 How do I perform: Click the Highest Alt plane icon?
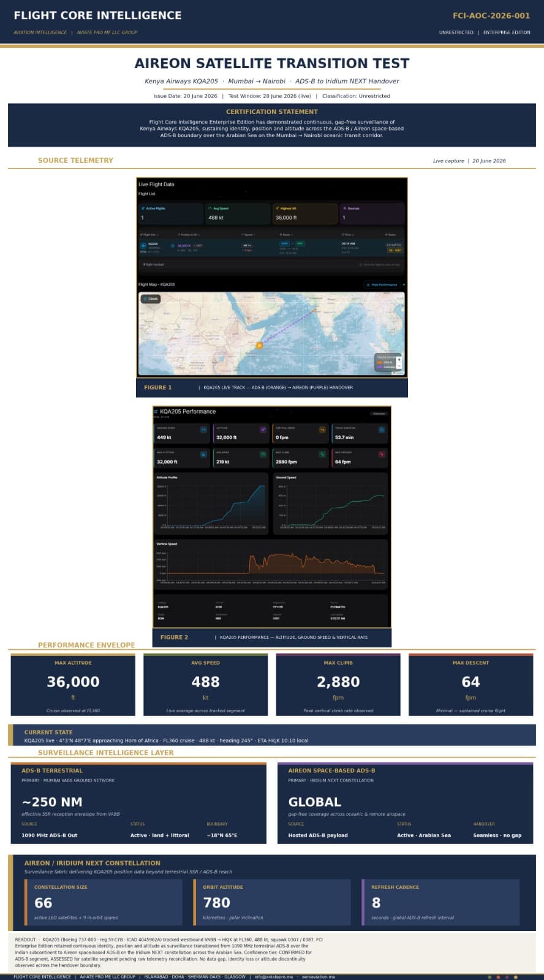278,208
